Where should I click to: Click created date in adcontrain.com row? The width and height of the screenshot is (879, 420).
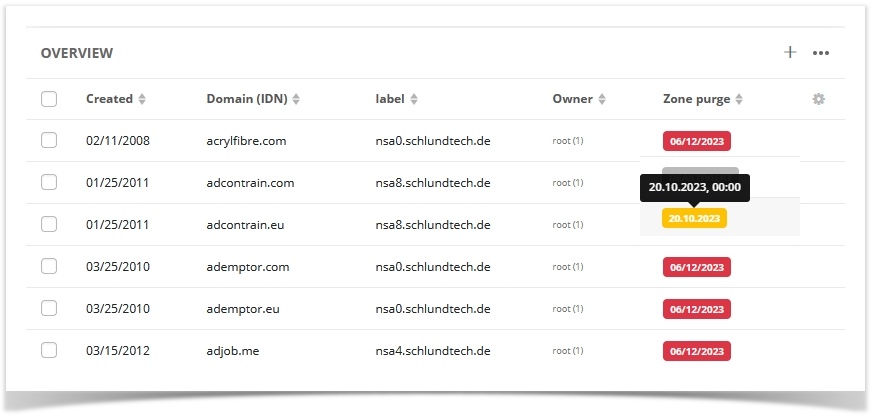pyautogui.click(x=117, y=183)
